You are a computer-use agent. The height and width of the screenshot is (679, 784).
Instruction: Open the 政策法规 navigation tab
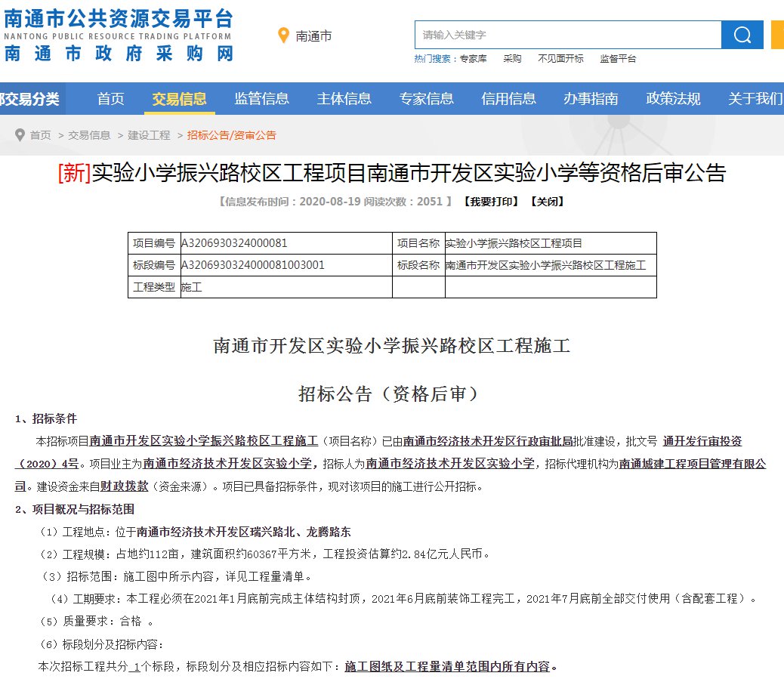click(x=674, y=98)
